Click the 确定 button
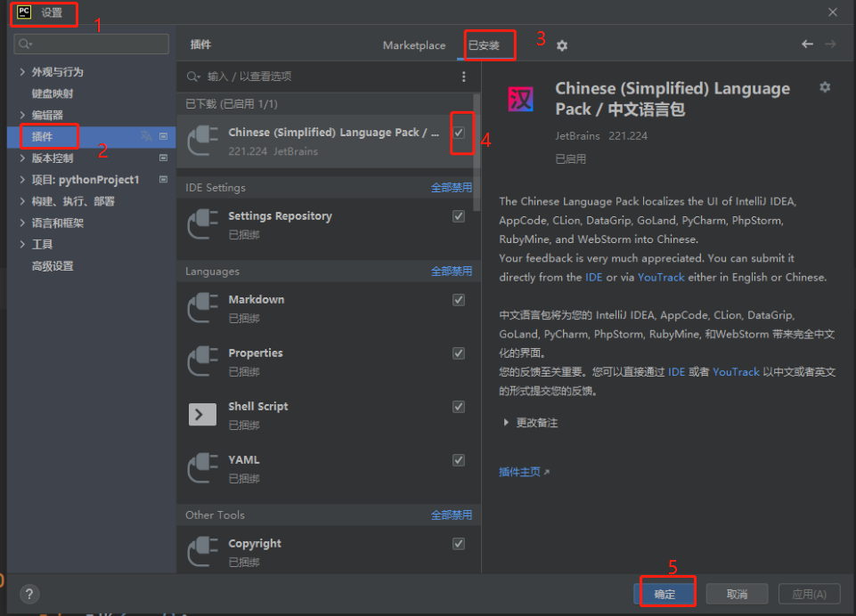The height and width of the screenshot is (616, 856). pos(664,594)
